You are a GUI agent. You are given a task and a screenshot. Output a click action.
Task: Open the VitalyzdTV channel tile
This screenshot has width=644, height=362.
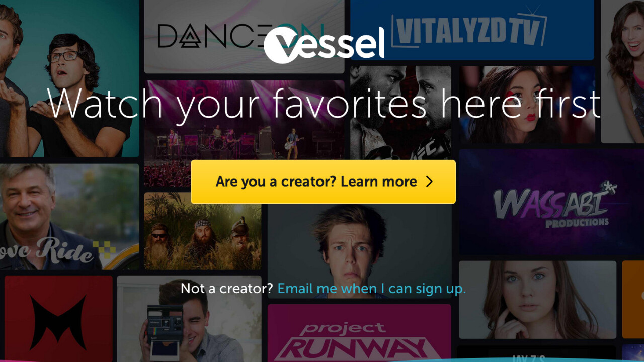(x=472, y=30)
